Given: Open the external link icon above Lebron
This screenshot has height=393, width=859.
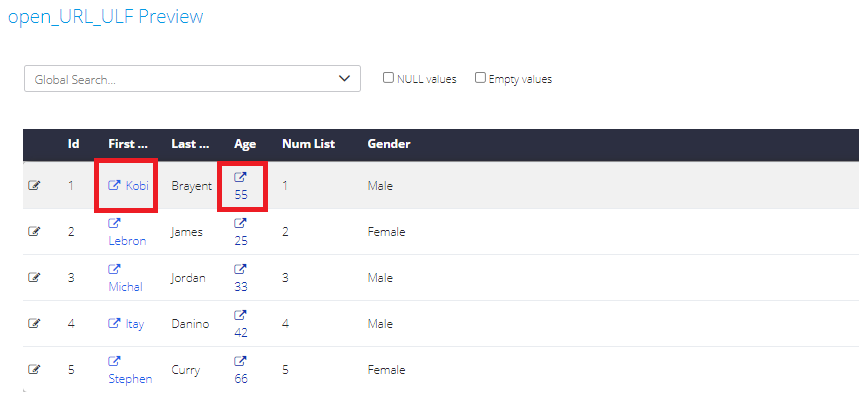Looking at the screenshot, I should tap(114, 223).
